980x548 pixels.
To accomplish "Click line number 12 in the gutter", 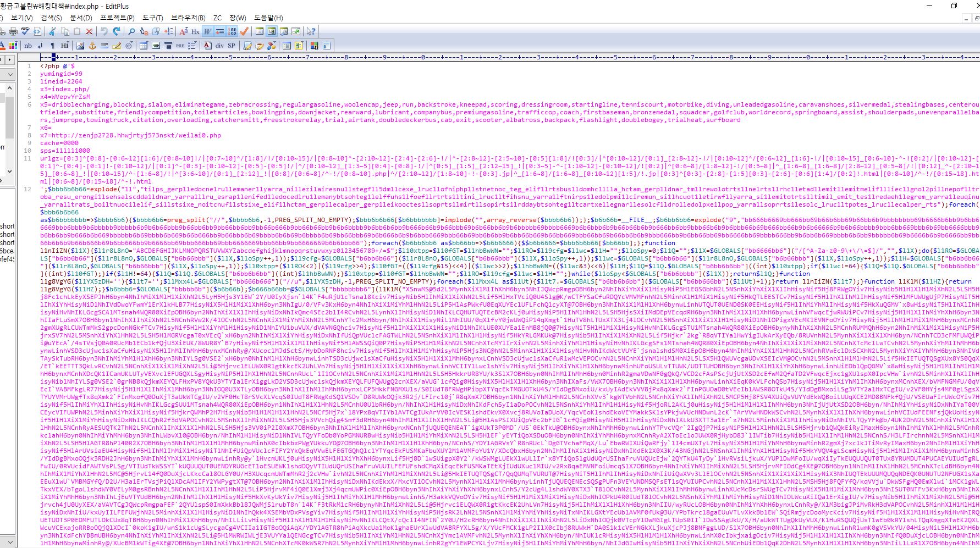I will 27,189.
